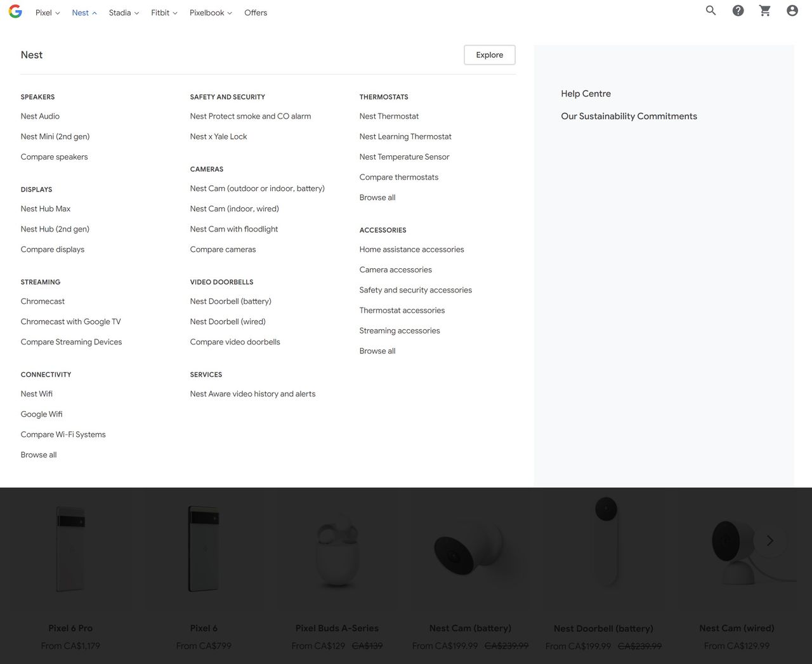The image size is (812, 664).
Task: Open Compare speakers link
Action: [x=54, y=157]
